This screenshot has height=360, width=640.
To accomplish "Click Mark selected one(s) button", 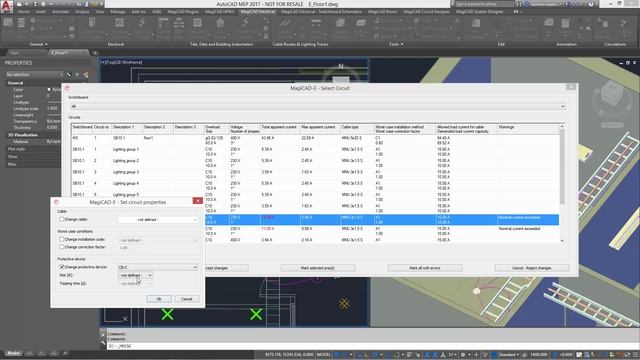I will [318, 268].
